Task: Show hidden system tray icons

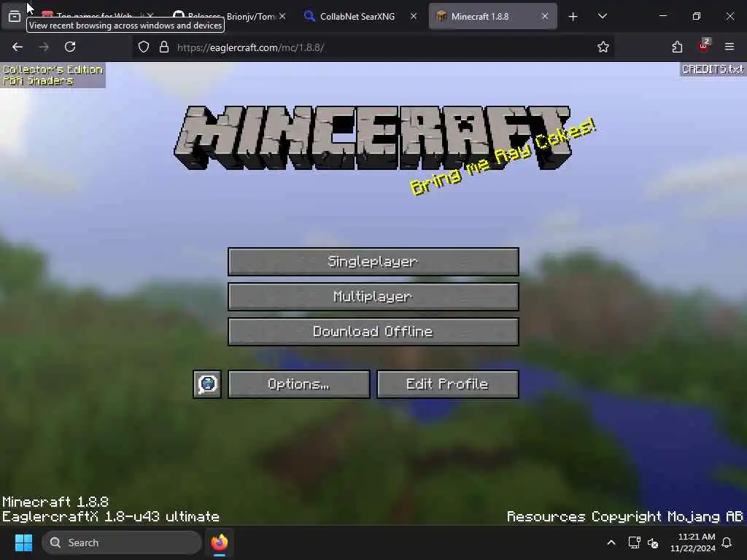Action: click(611, 542)
